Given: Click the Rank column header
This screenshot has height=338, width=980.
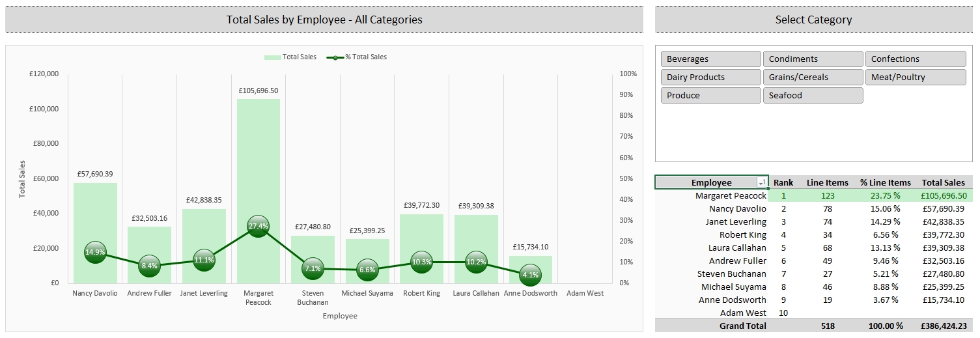Looking at the screenshot, I should click(x=783, y=183).
